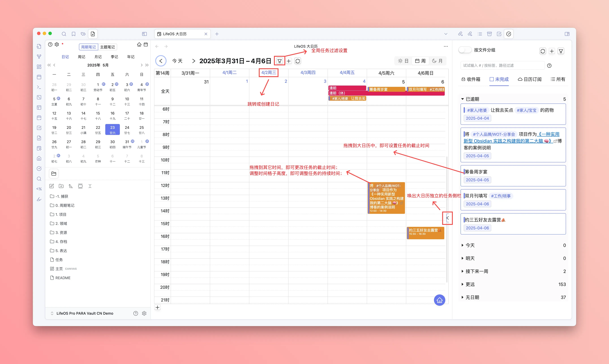Click the refresh icon in task sidebar

coord(542,51)
